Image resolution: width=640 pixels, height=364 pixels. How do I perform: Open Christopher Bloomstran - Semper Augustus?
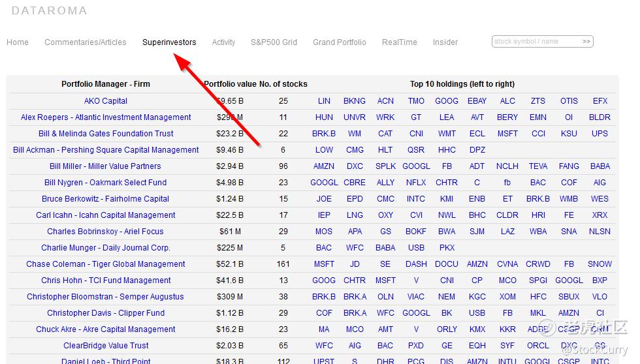pyautogui.click(x=105, y=297)
